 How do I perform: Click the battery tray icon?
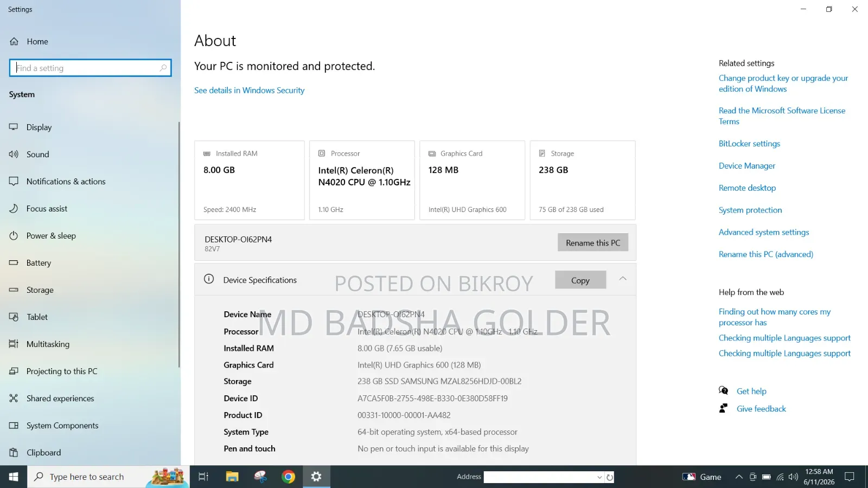pyautogui.click(x=767, y=477)
